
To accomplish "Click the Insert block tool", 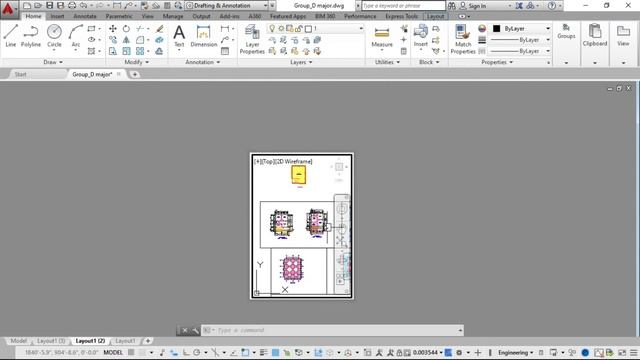I will (x=420, y=36).
